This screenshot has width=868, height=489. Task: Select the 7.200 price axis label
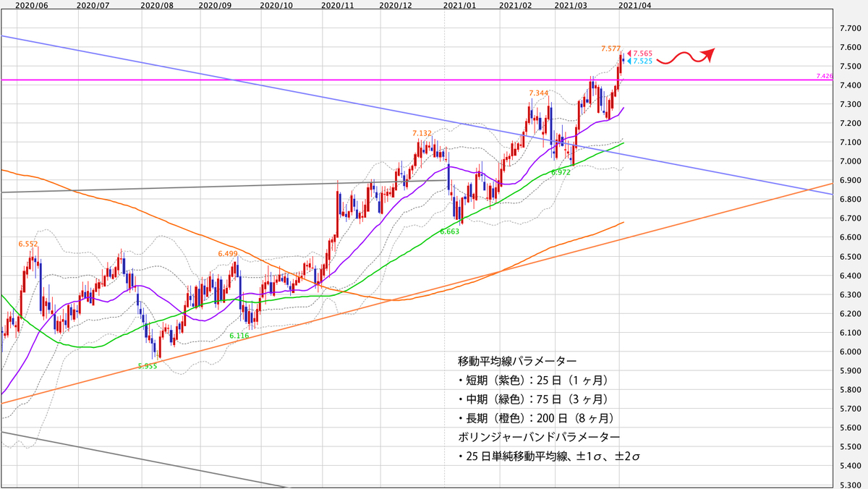click(x=849, y=124)
